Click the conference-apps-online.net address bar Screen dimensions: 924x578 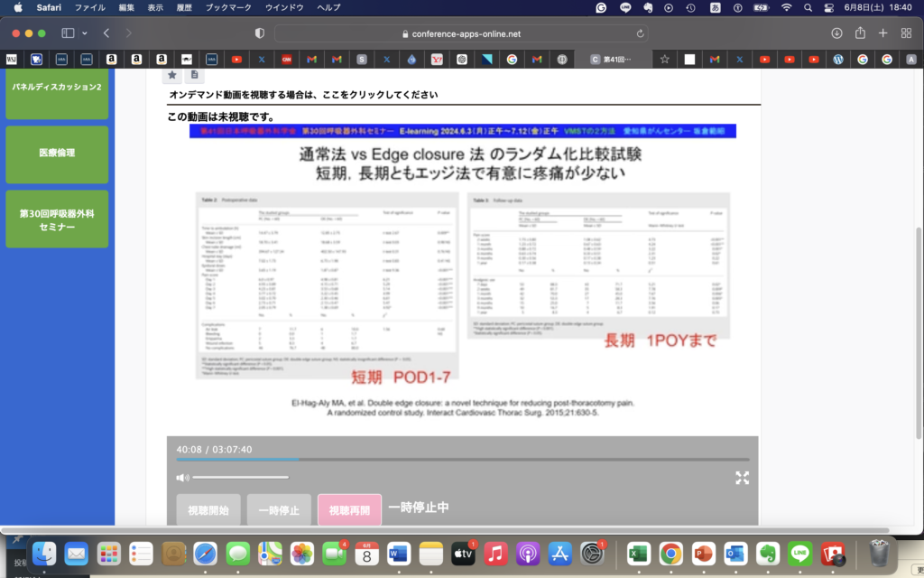tap(460, 33)
